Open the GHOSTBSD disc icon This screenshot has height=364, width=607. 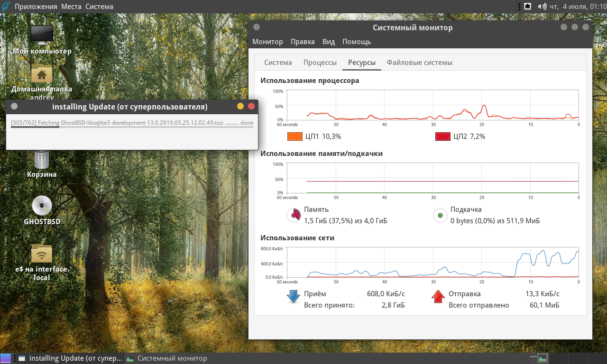pos(42,206)
